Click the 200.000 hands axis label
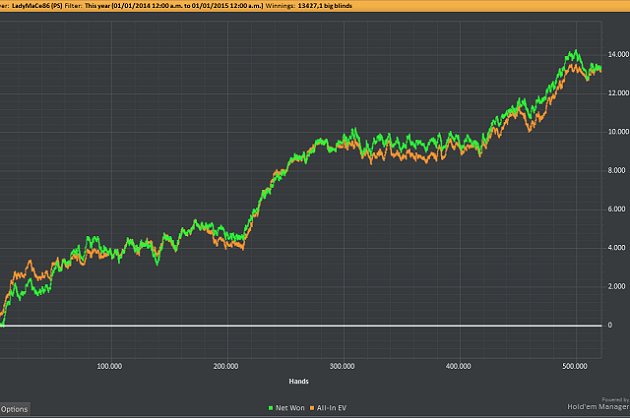The image size is (630, 418). click(227, 366)
